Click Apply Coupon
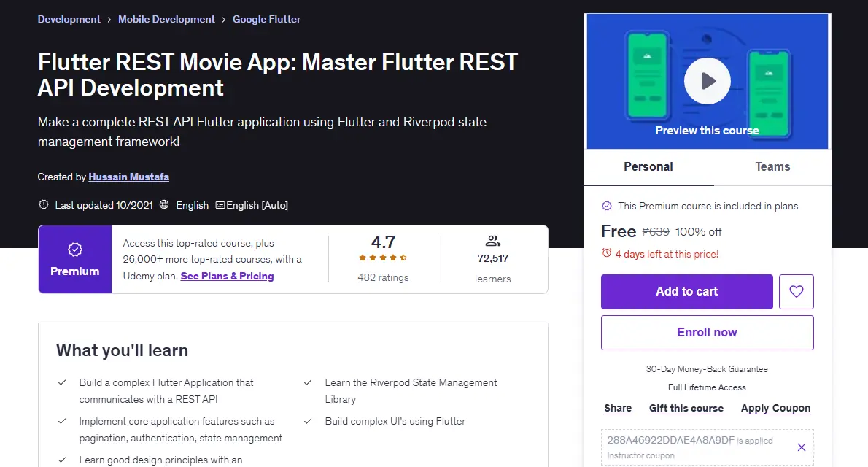The width and height of the screenshot is (868, 467). tap(775, 409)
